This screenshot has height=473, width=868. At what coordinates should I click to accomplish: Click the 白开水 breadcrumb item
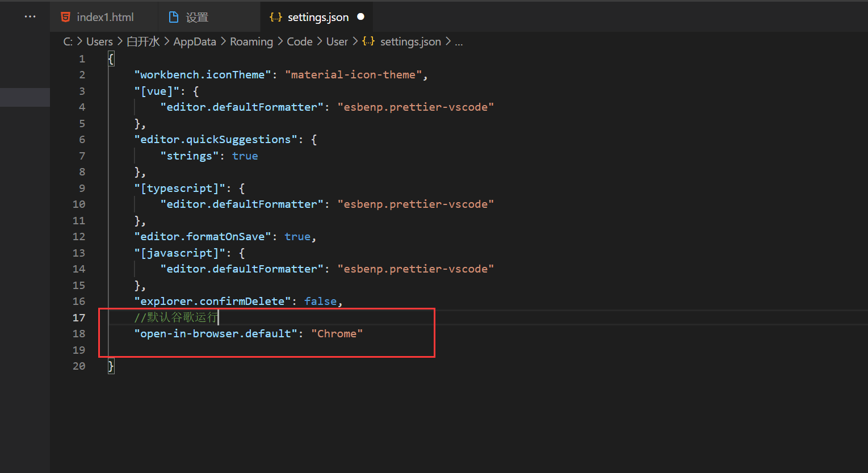tap(142, 41)
